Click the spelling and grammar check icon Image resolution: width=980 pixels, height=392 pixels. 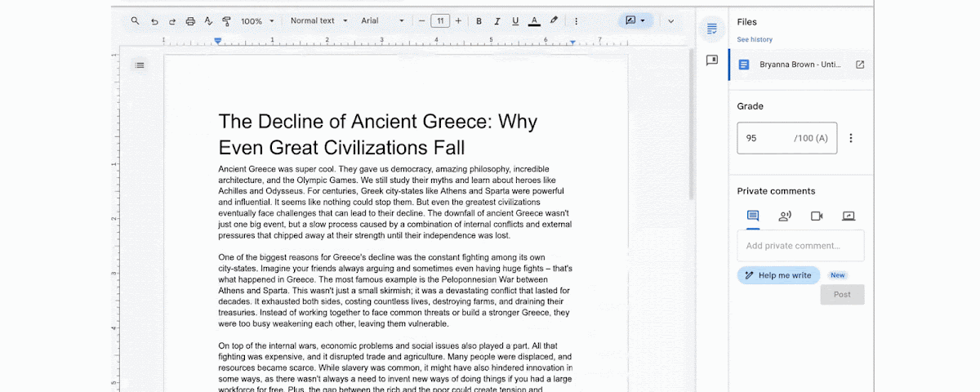pos(208,21)
